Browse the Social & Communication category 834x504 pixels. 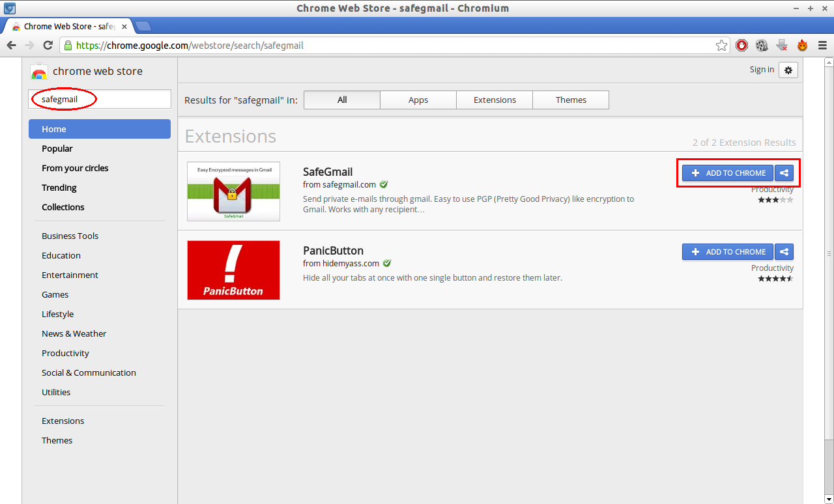pyautogui.click(x=89, y=372)
